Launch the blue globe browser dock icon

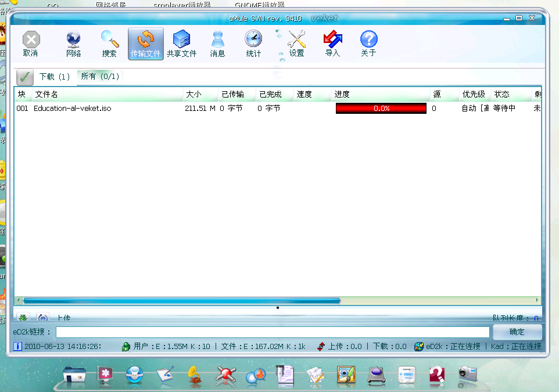(134, 375)
